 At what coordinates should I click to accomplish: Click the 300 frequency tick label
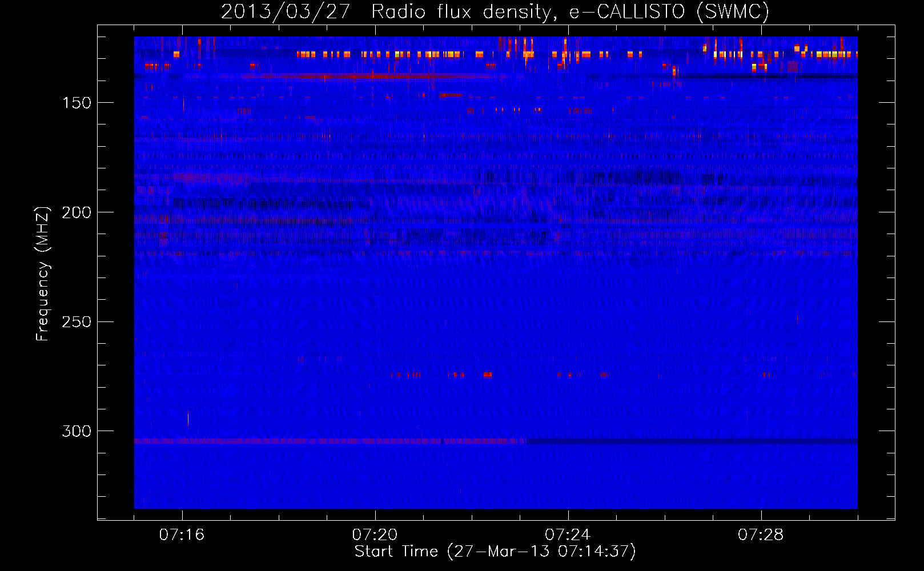tap(77, 431)
